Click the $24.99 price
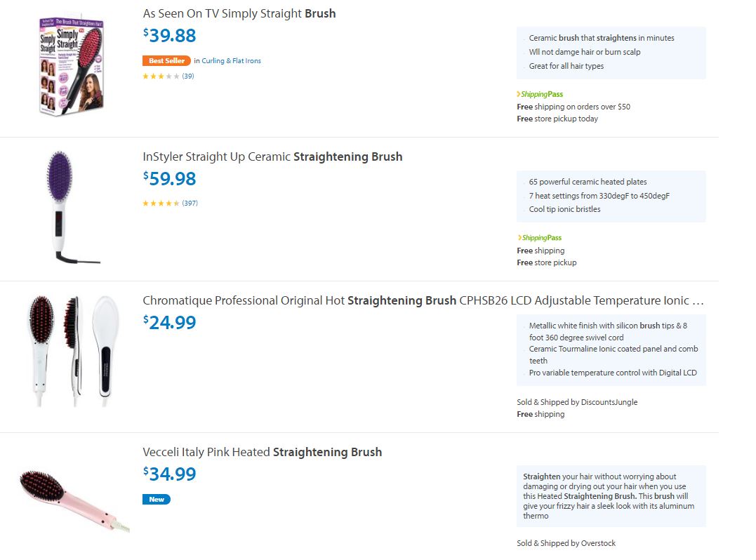The width and height of the screenshot is (756, 560). pyautogui.click(x=170, y=323)
